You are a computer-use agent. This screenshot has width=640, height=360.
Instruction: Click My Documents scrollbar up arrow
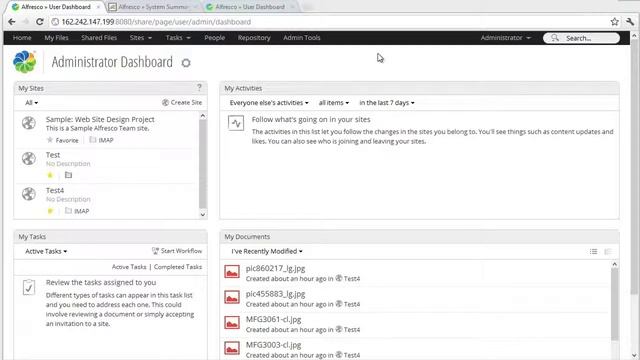[615, 264]
